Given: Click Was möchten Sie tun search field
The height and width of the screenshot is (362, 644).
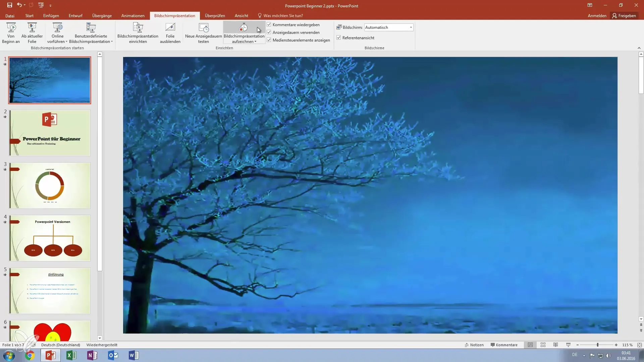Looking at the screenshot, I should tap(283, 16).
